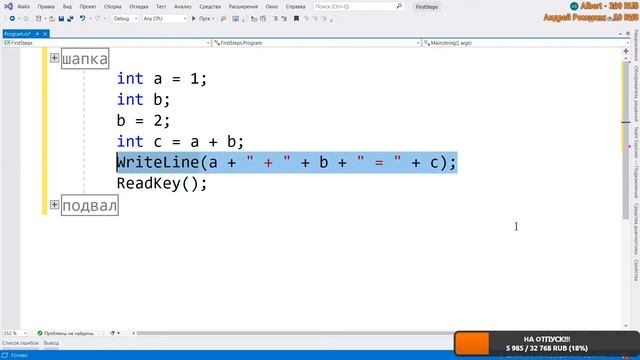The width and height of the screenshot is (640, 360).
Task: Open the FirstSteps.Program type dropdown
Action: click(317, 43)
